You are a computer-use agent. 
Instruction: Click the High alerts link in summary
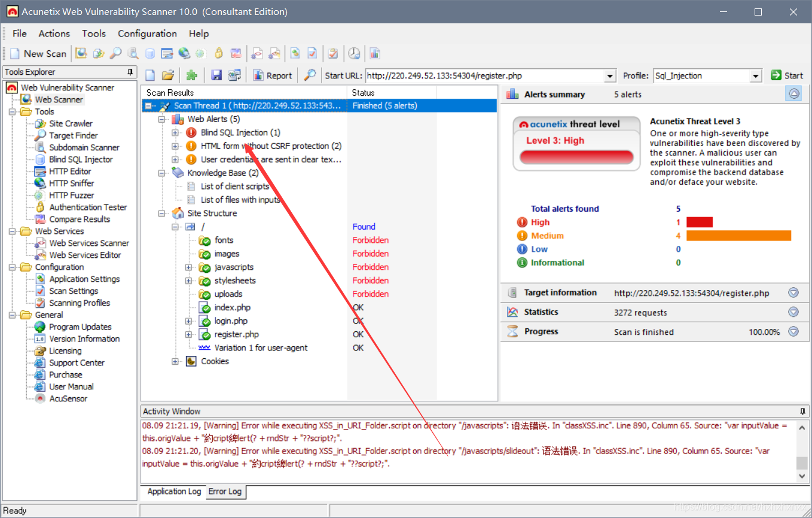point(540,223)
